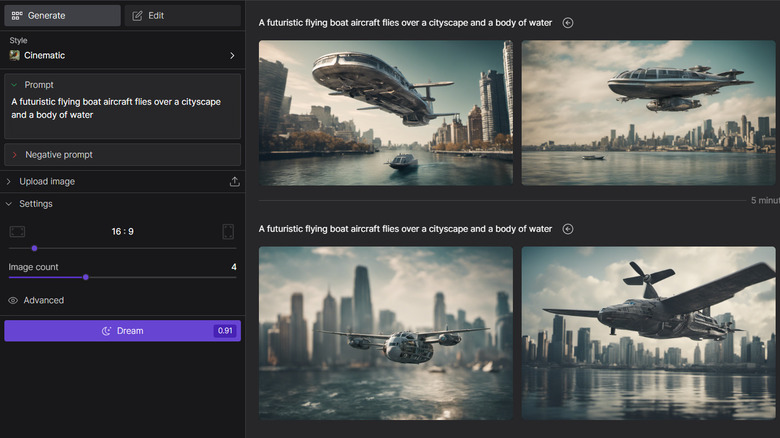Toggle the Advanced eye icon

tap(14, 300)
